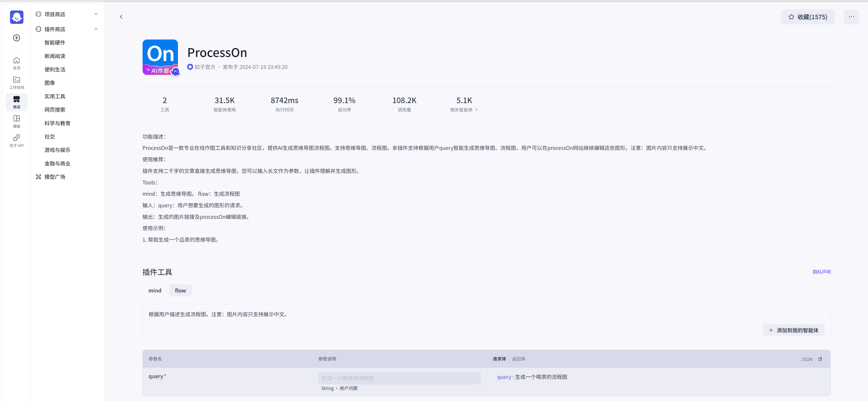Click 添加到我的智能体 button

pyautogui.click(x=793, y=330)
